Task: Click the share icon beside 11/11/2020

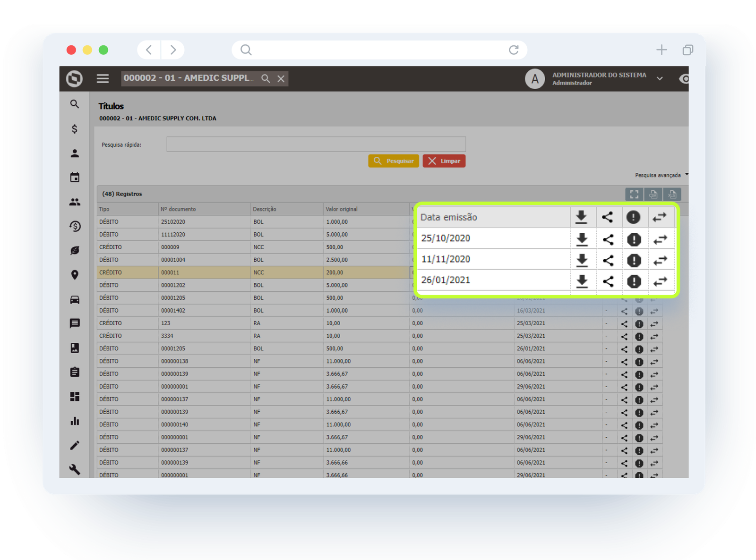Action: (608, 260)
